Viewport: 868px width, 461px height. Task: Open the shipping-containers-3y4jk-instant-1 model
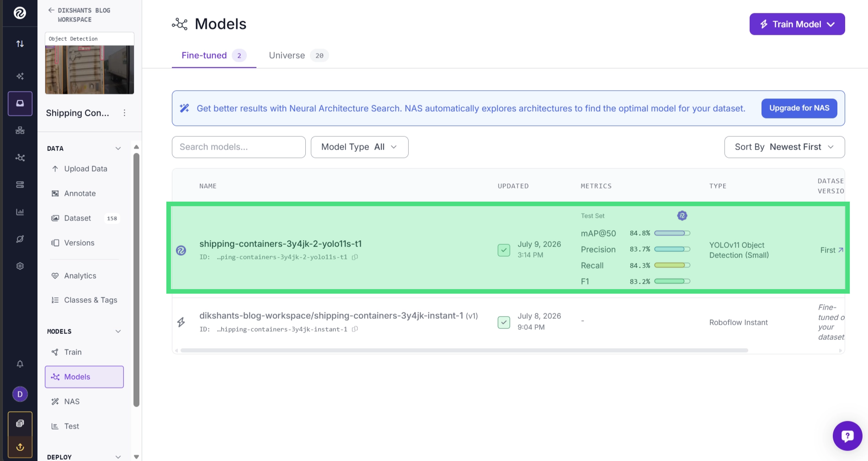(x=331, y=316)
